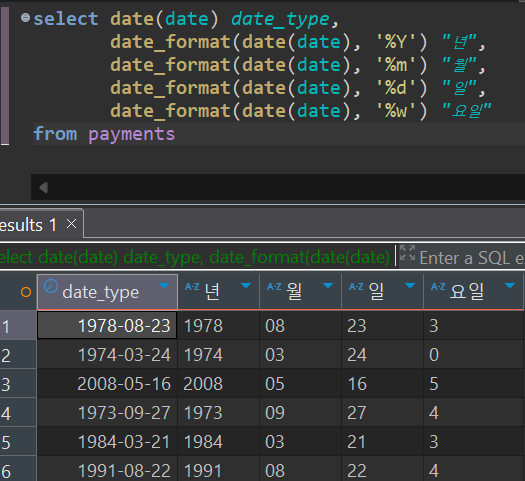Click weekday cell 0 in row 2
The width and height of the screenshot is (525, 481).
point(473,355)
